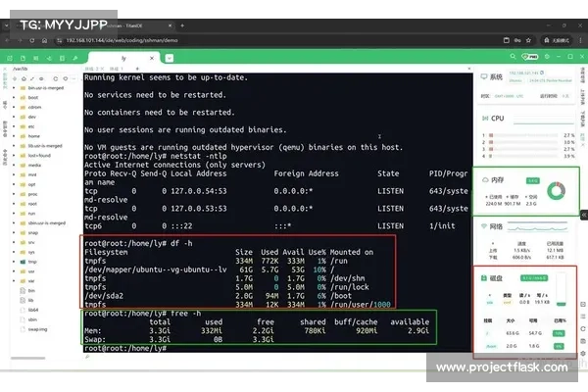Go to home directory in the file panel toolbar

point(24,78)
